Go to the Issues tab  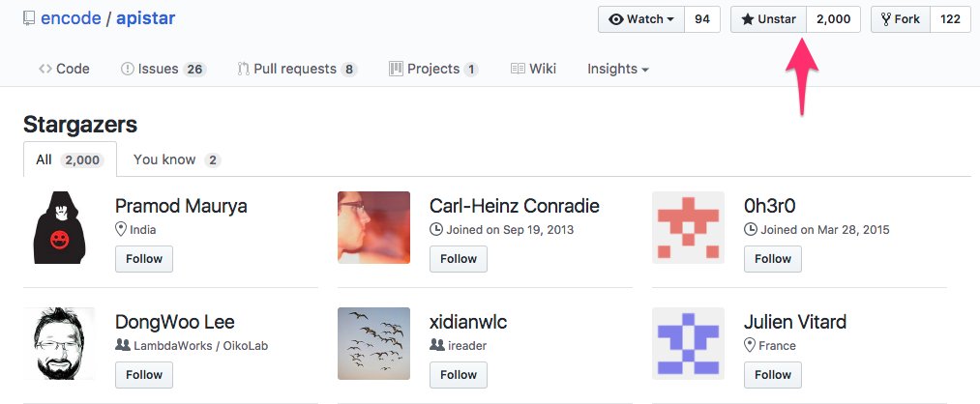(x=163, y=69)
